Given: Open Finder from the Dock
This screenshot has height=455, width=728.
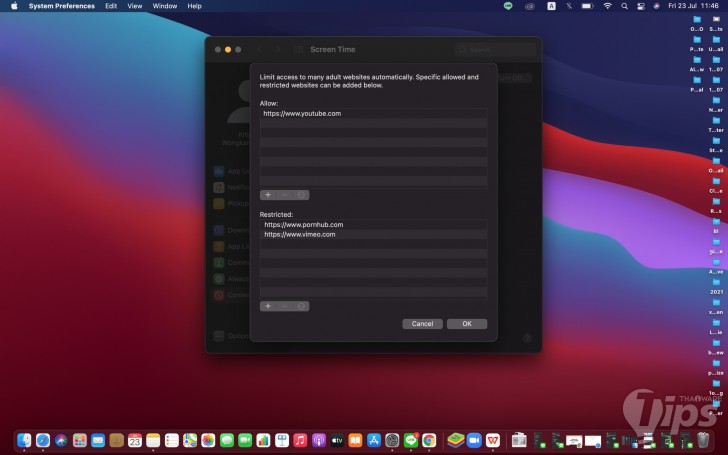Looking at the screenshot, I should pyautogui.click(x=24, y=440).
